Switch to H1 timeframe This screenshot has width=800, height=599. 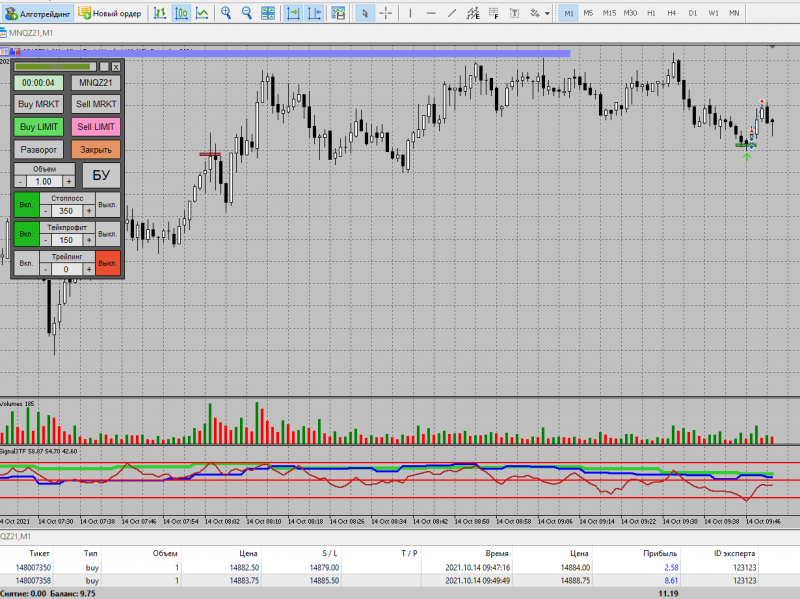(x=651, y=13)
